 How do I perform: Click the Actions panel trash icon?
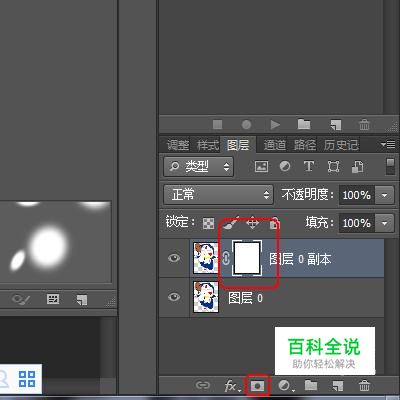[x=364, y=125]
